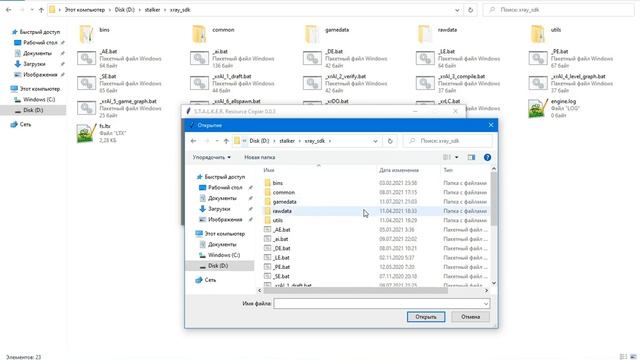Screen dimensions: 640x360
Task: Go up one folder in the dialog
Action: coord(226,141)
